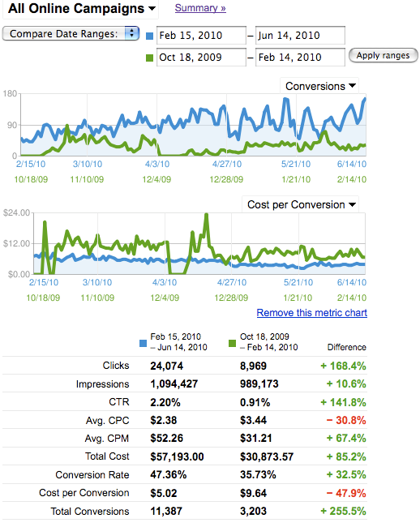Click the $9.64 cost per conversion value
The width and height of the screenshot is (420, 527).
click(x=253, y=493)
